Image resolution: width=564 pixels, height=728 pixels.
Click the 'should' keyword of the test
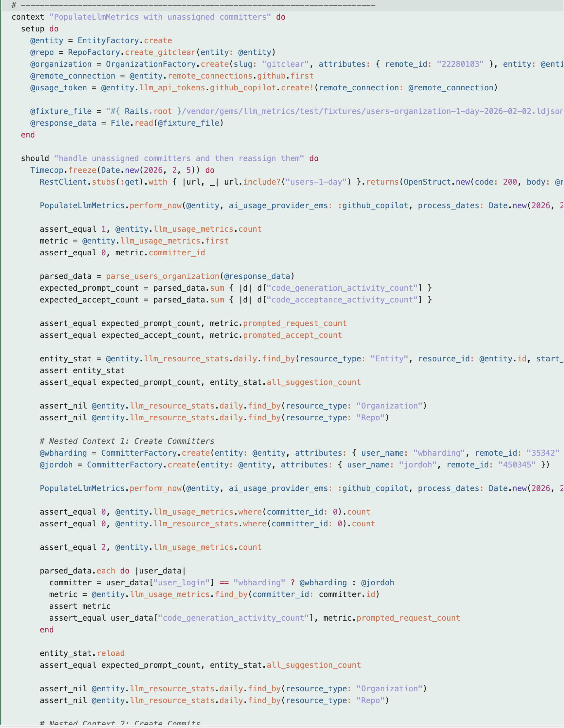[x=35, y=158]
